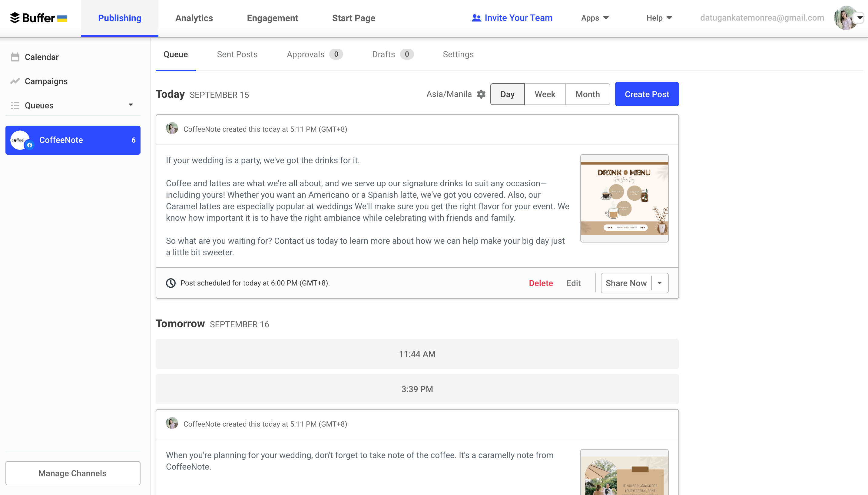
Task: Delete today's scheduled post
Action: 541,283
